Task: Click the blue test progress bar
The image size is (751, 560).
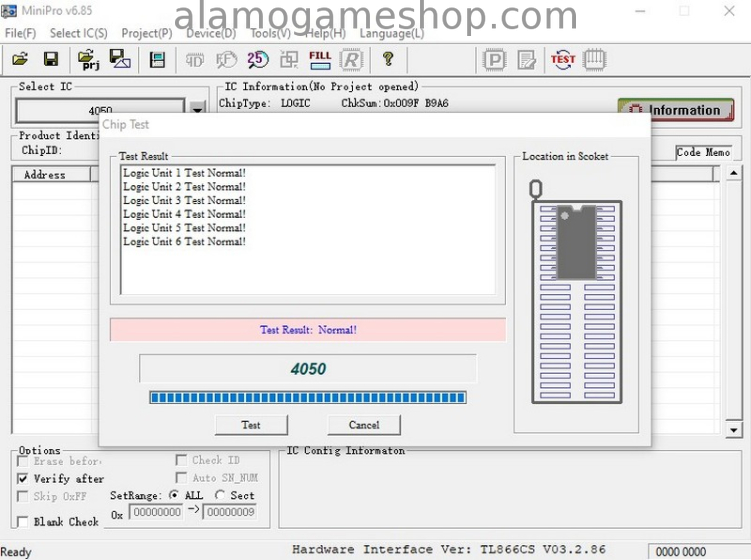Action: [307, 398]
